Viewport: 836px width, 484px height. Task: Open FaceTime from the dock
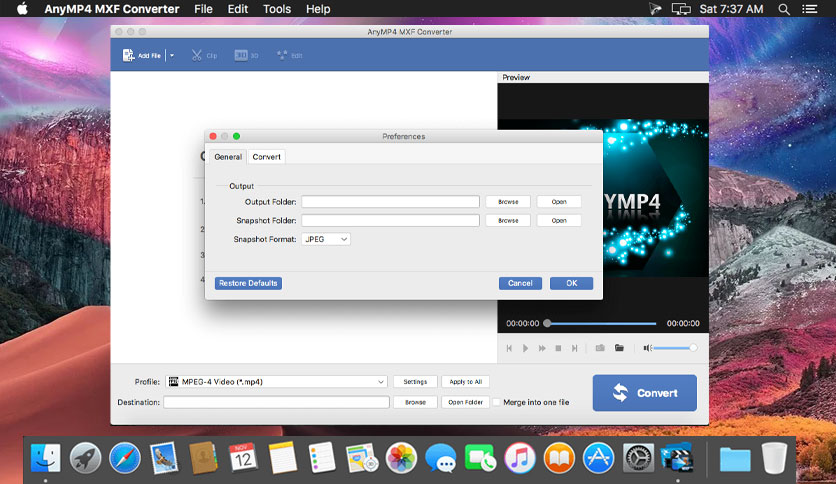(480, 458)
